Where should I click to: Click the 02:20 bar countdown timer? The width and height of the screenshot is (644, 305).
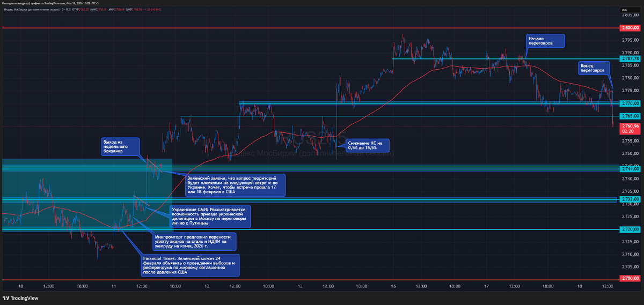628,131
